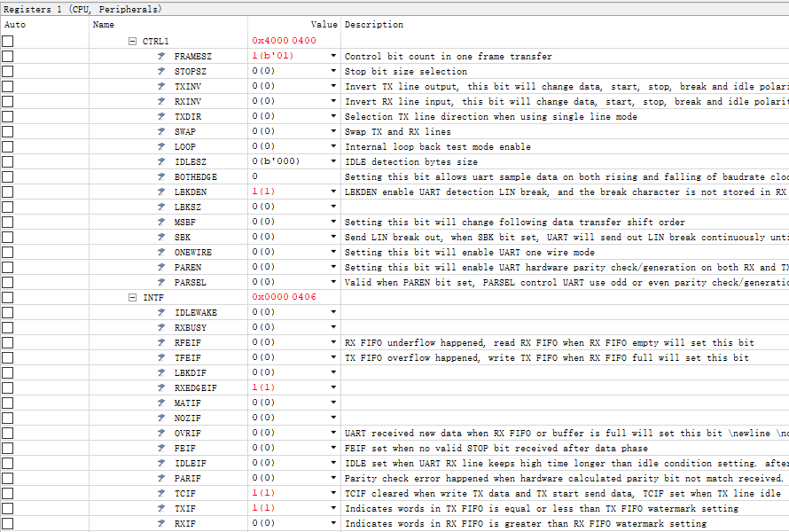Click the edit icon beside TFEIF
Image resolution: width=789 pixels, height=532 pixels.
tap(161, 357)
